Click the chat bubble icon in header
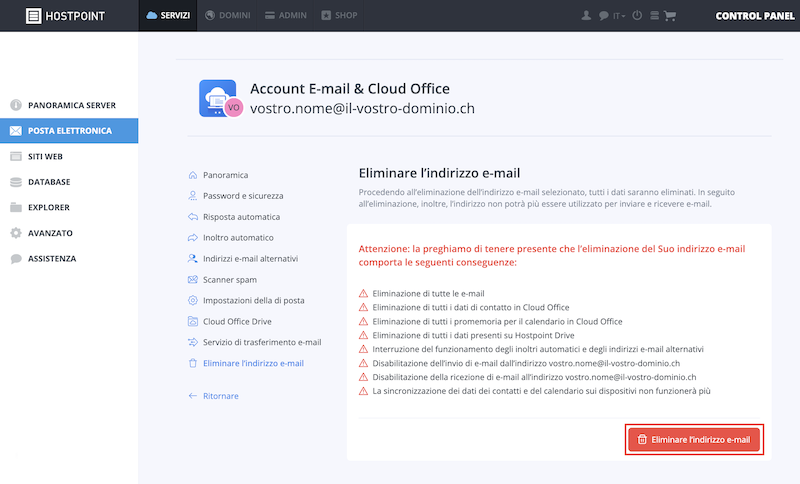Screen dimensions: 800x484 pos(603,15)
